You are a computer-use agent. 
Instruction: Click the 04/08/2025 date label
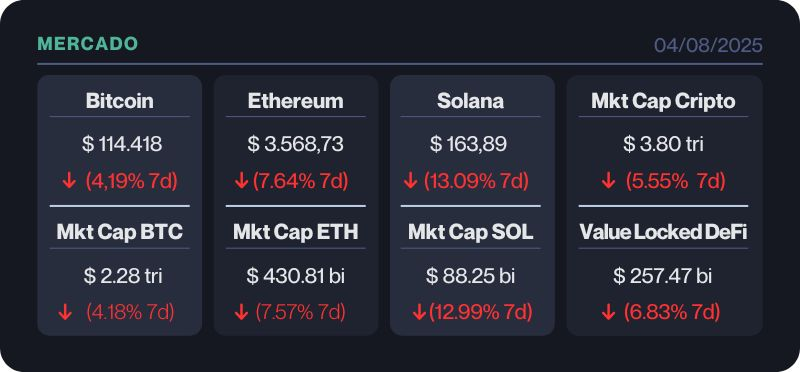point(709,45)
